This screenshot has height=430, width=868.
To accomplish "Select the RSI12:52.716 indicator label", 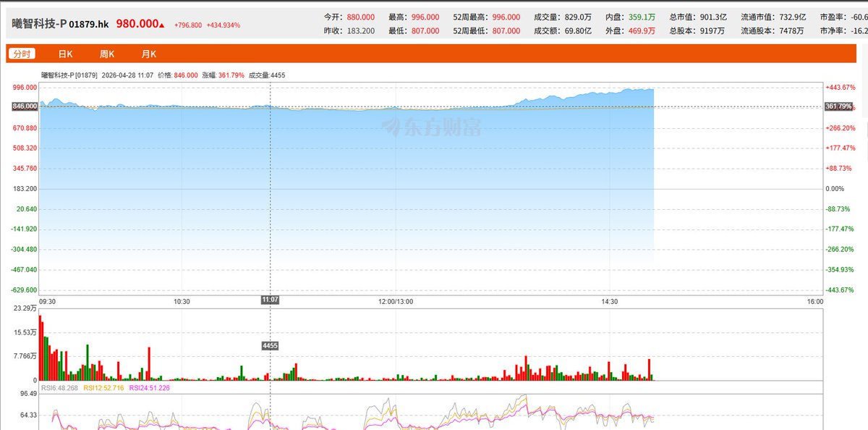I will (103, 388).
